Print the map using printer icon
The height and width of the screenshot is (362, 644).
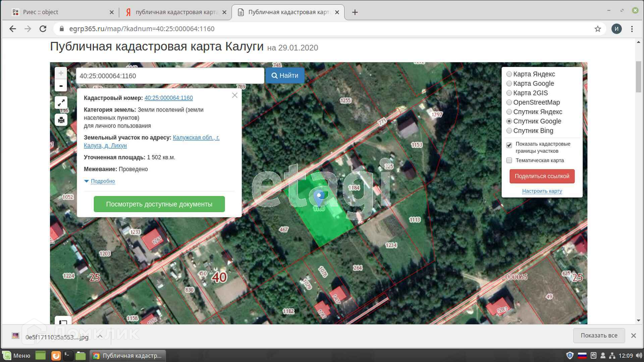click(x=61, y=120)
